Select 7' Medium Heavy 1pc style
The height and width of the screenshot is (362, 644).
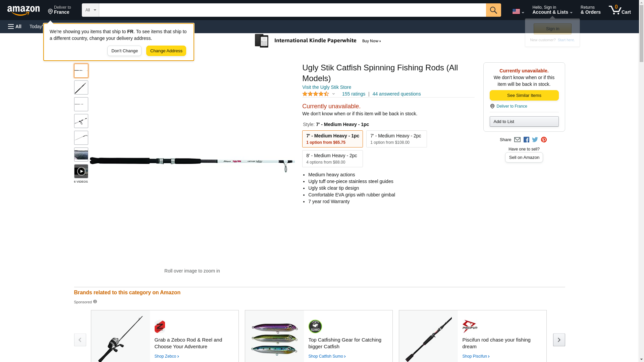click(332, 139)
